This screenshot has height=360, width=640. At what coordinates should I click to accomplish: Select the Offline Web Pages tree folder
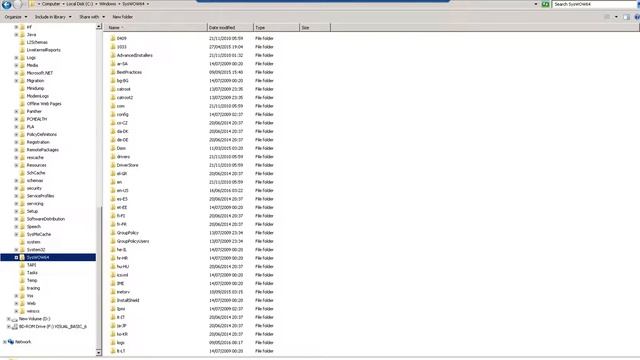click(44, 104)
